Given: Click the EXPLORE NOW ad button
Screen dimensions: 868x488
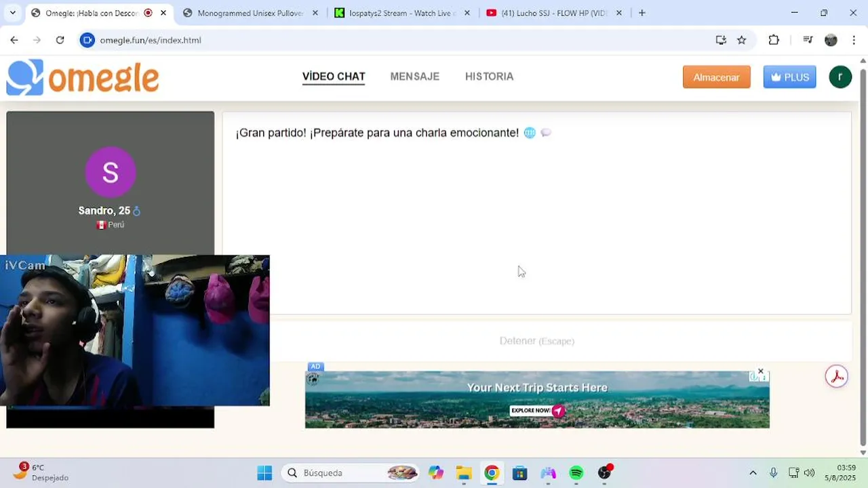Looking at the screenshot, I should tap(537, 411).
